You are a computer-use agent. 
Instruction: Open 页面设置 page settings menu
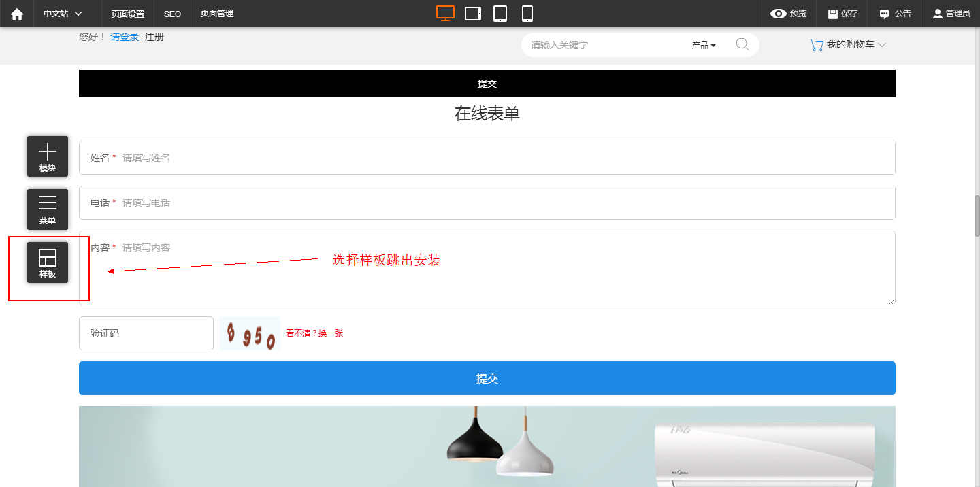pos(128,14)
